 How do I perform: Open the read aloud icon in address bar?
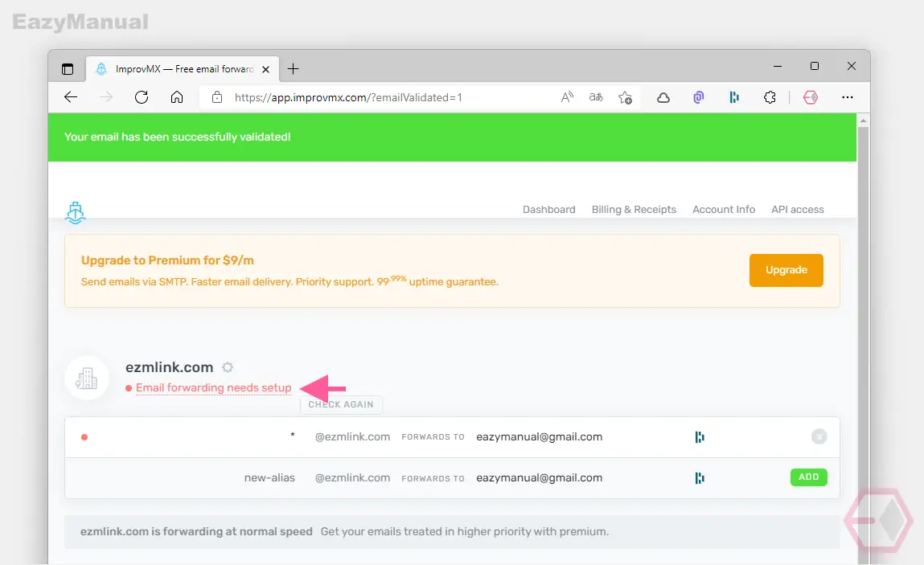click(x=567, y=97)
